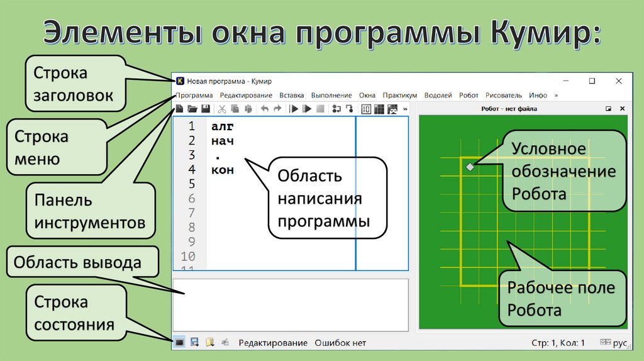
Task: Maximize the Kumir window
Action: [x=592, y=81]
